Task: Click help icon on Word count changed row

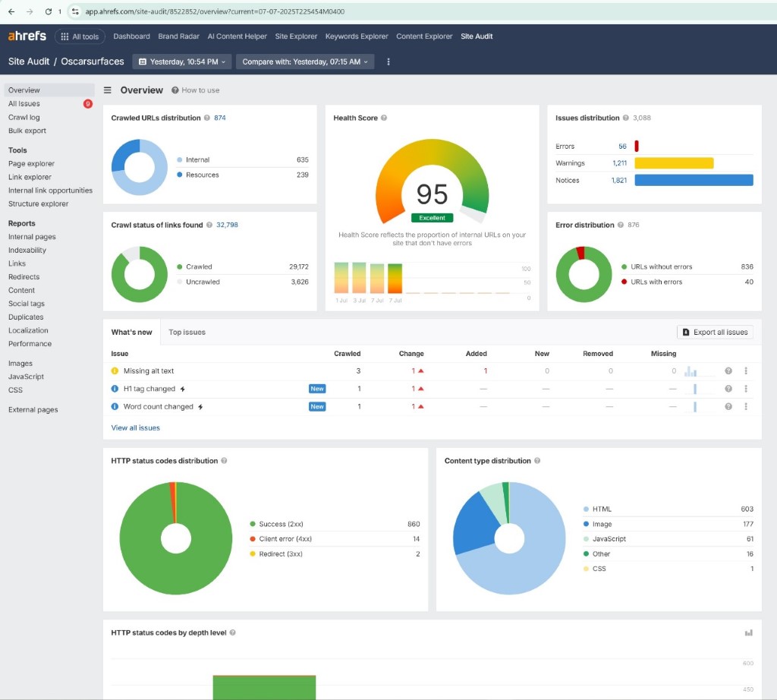Action: (x=728, y=407)
